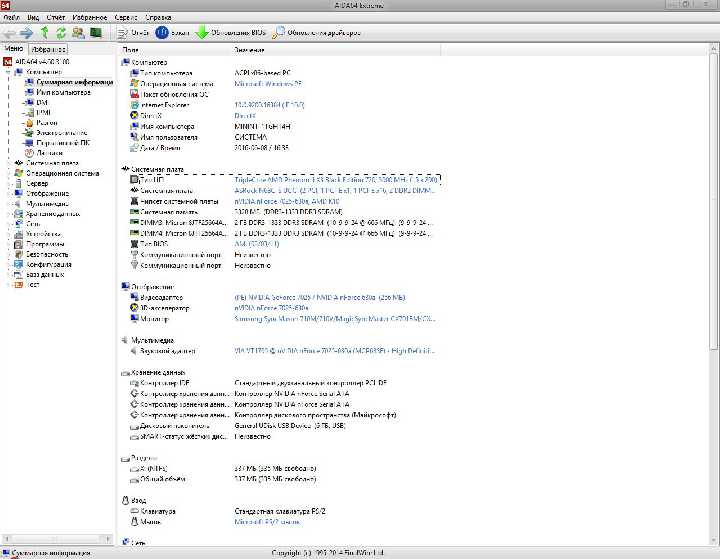Select Устройства in the tree
This screenshot has height=559, width=720.
[38, 234]
